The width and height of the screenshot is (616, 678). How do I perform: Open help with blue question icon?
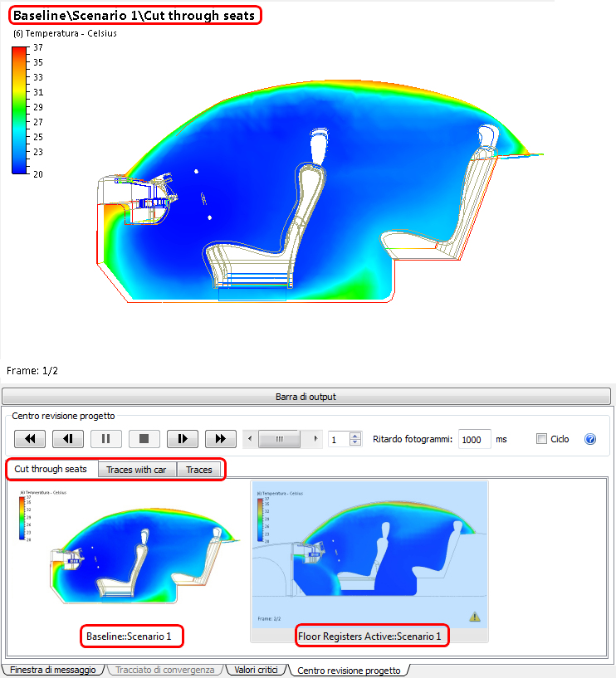590,439
